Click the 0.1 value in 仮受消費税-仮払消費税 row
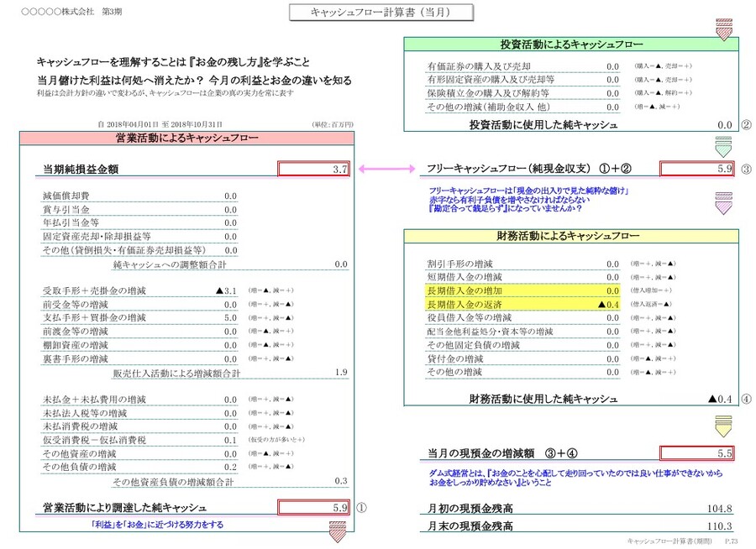 point(230,441)
